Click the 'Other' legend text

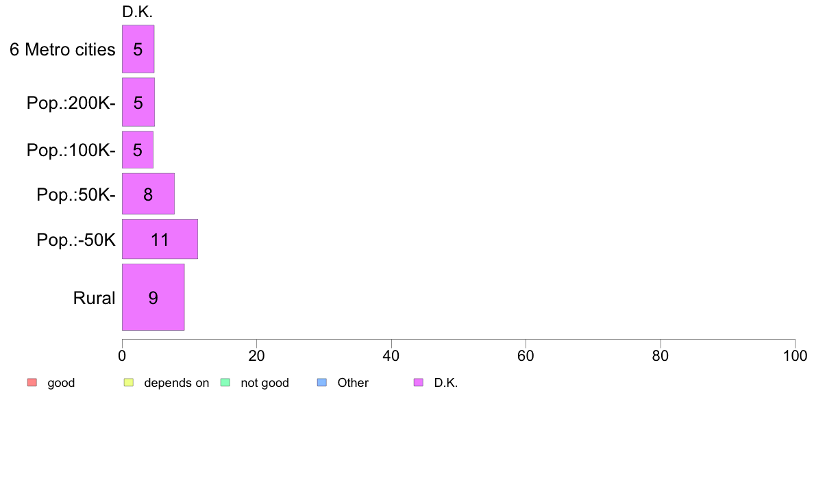[x=353, y=383]
